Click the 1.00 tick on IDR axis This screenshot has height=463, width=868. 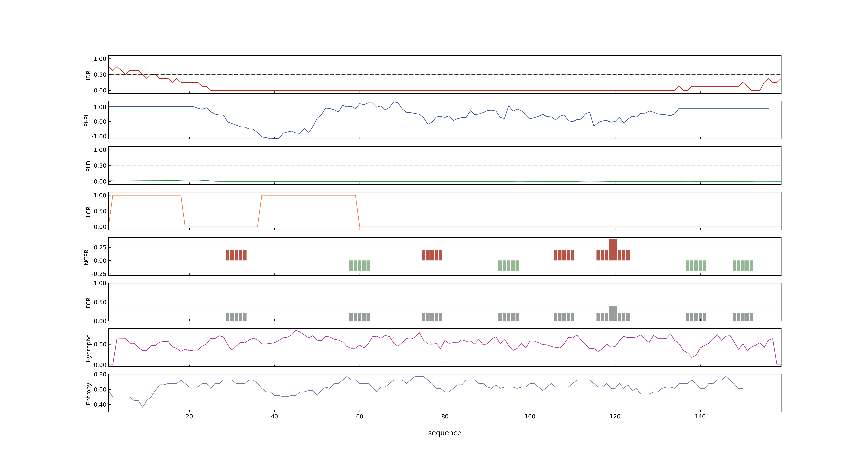(x=100, y=59)
